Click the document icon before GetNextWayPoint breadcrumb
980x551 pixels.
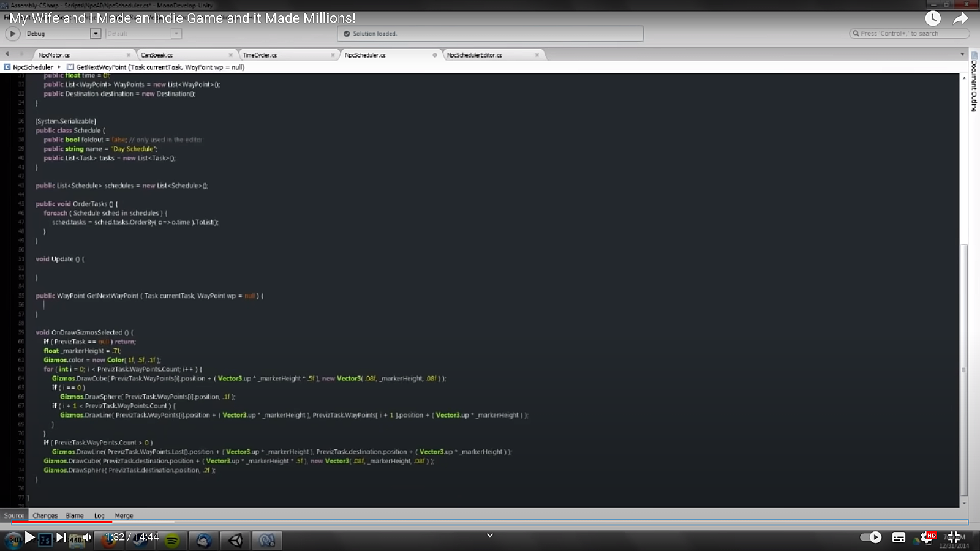70,67
